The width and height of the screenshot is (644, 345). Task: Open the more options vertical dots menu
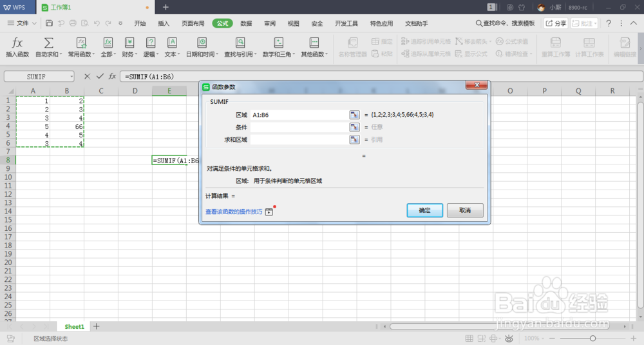click(621, 23)
